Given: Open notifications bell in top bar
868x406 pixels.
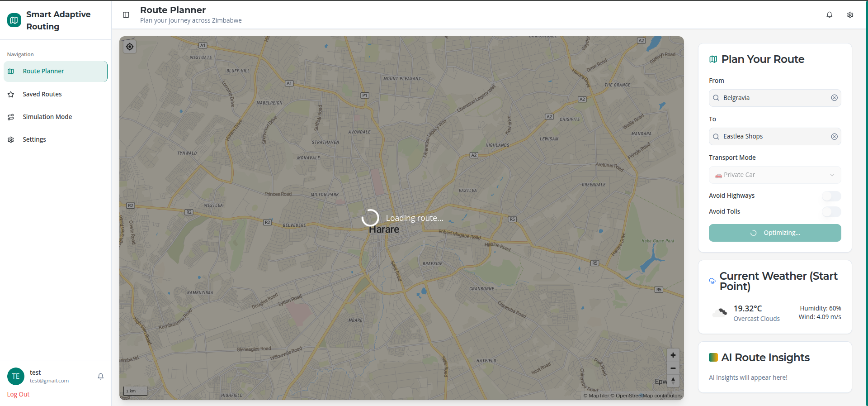Looking at the screenshot, I should (829, 15).
